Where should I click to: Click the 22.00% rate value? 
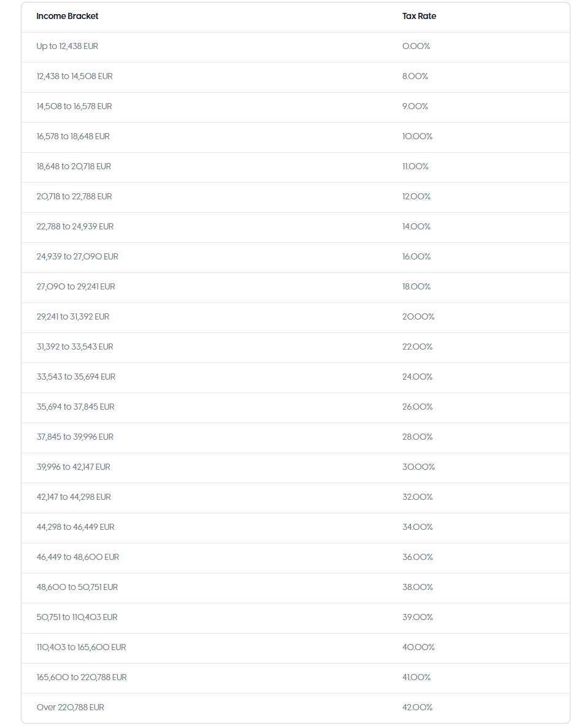(417, 347)
